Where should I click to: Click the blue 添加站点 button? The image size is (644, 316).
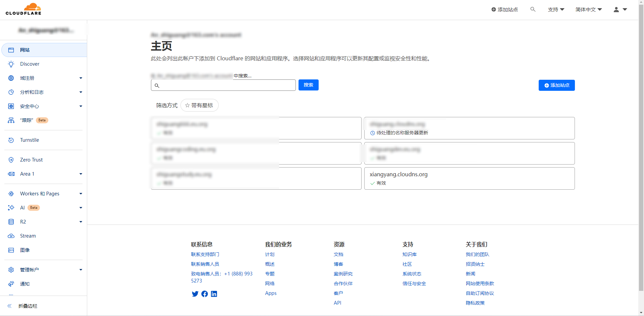point(556,85)
